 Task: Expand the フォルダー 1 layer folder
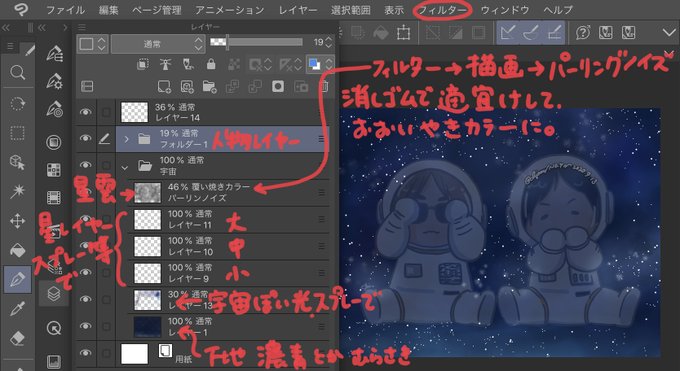tap(126, 139)
